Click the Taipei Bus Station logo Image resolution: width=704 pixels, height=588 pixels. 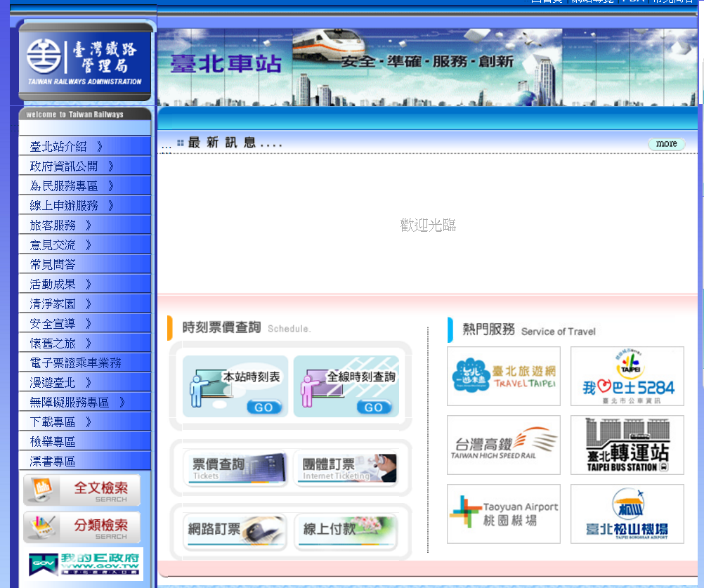[x=627, y=445]
